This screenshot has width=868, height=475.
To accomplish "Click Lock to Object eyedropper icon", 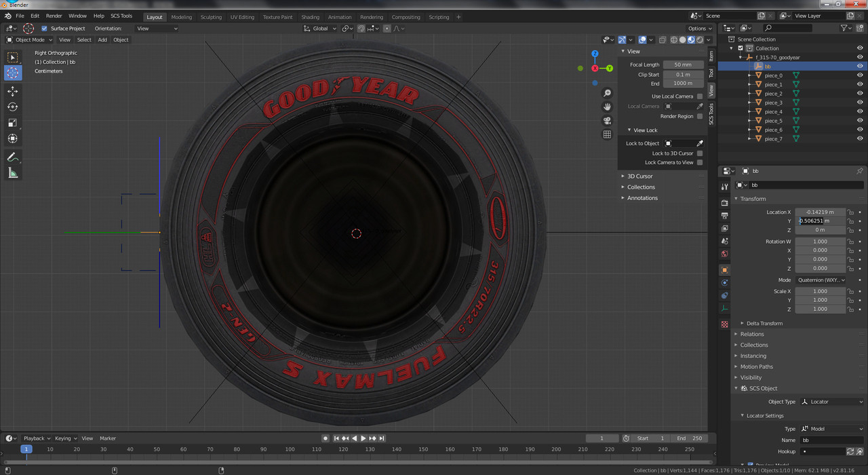I will [700, 143].
